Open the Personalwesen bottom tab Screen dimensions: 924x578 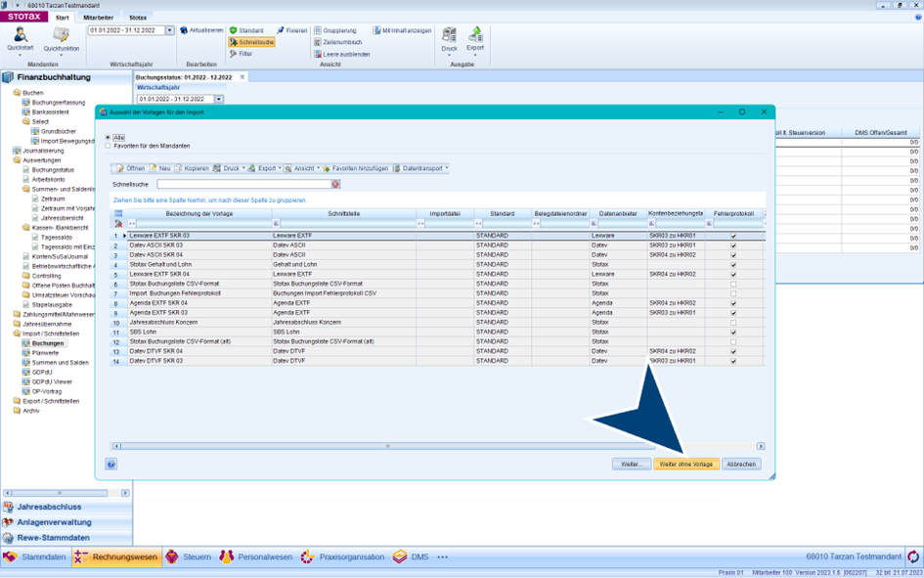pos(256,556)
